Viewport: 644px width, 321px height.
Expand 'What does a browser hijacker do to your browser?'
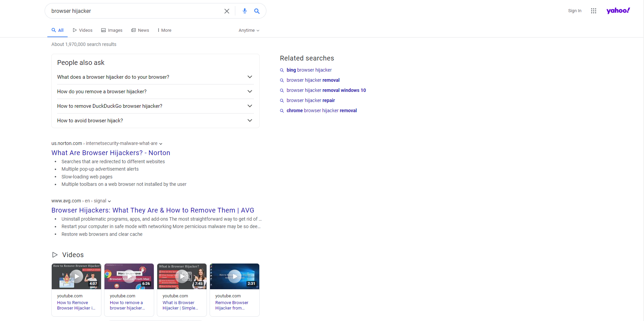[x=156, y=77]
